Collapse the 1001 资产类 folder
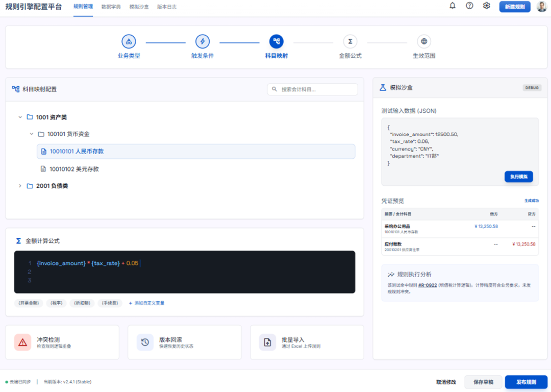The width and height of the screenshot is (551, 392). point(20,117)
